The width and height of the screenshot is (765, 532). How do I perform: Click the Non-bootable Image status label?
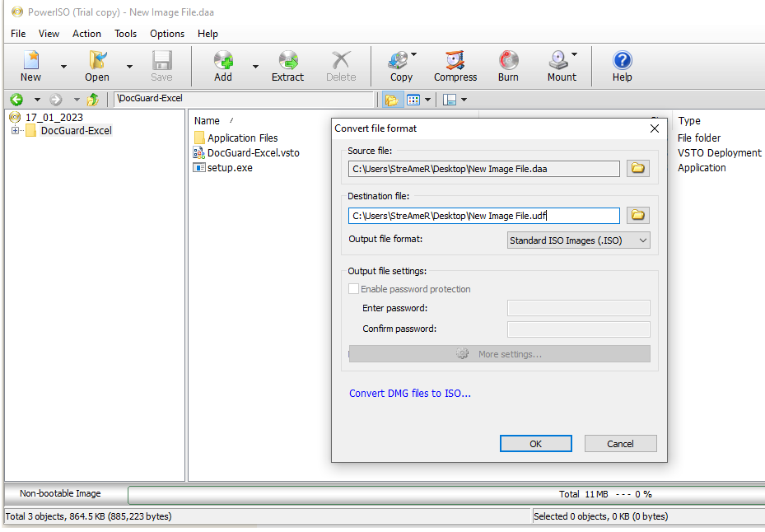point(60,493)
